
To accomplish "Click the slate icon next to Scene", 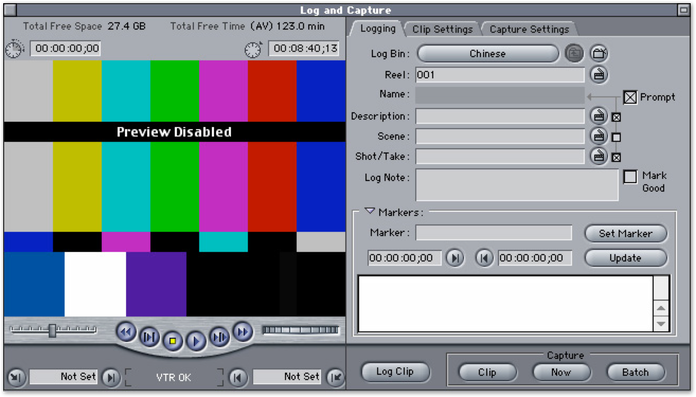I will pyautogui.click(x=599, y=136).
